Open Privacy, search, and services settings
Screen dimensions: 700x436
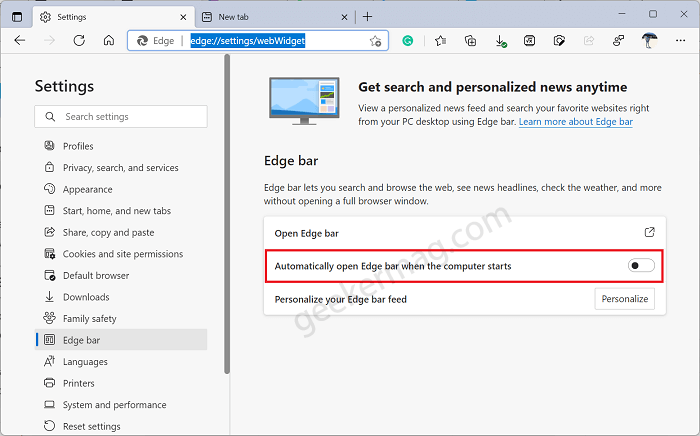121,167
